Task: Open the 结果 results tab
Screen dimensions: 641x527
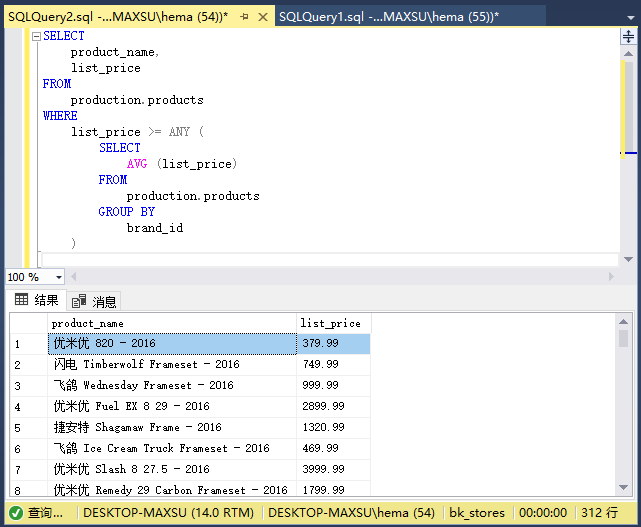Action: [x=36, y=300]
